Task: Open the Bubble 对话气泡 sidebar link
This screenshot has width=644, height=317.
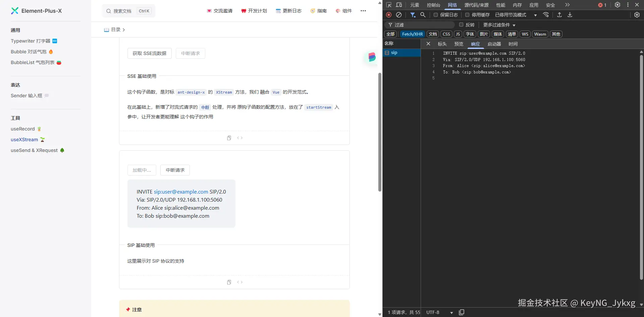Action: click(x=32, y=52)
